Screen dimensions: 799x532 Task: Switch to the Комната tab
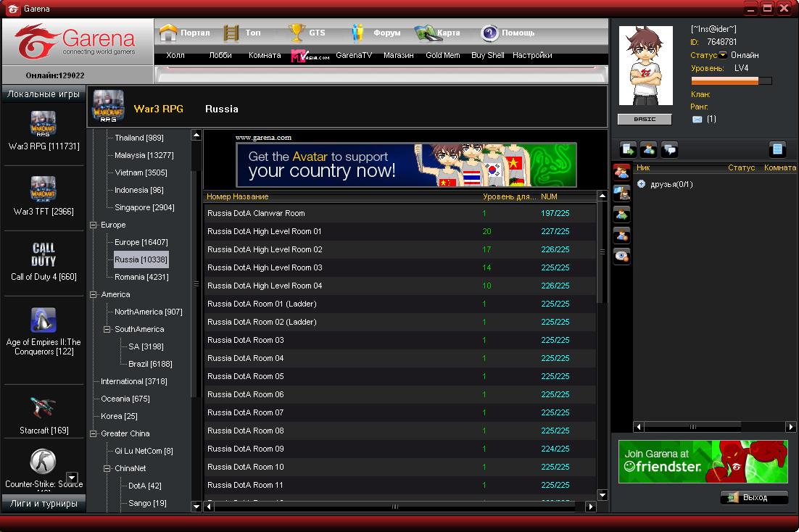(265, 55)
